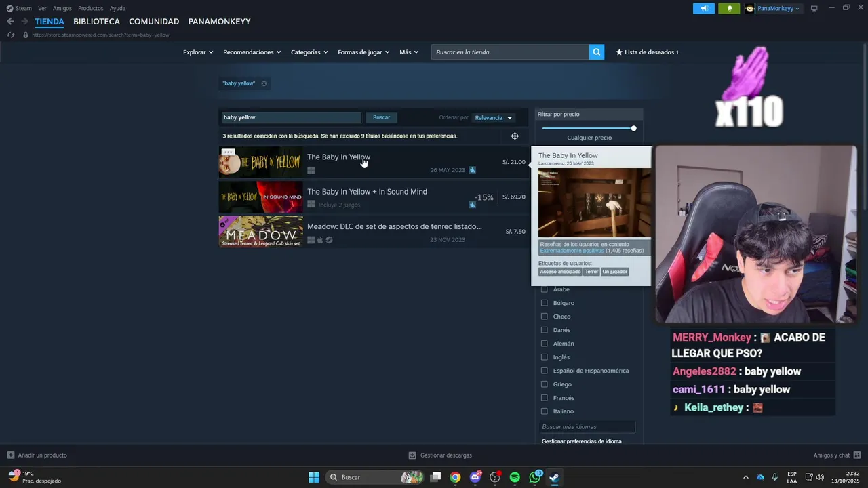This screenshot has height=488, width=868.
Task: Expand the Categorías dropdown
Action: [x=309, y=52]
